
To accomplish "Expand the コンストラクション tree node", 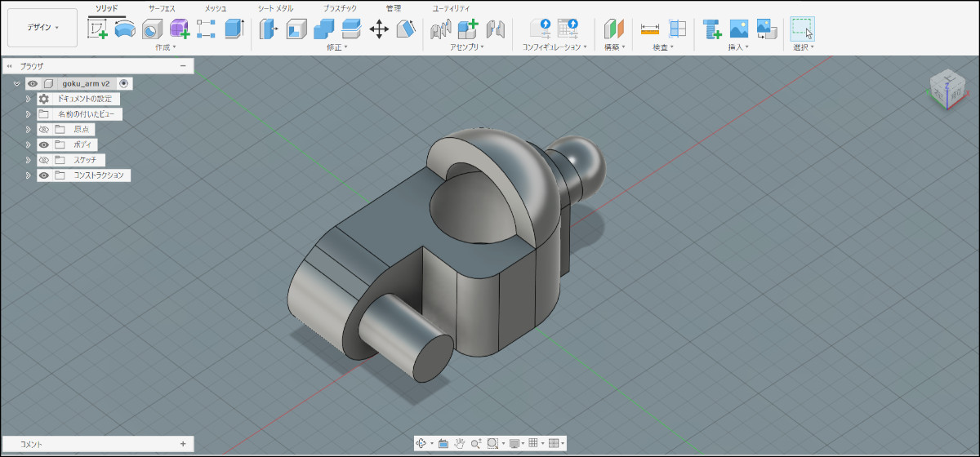I will coord(28,175).
